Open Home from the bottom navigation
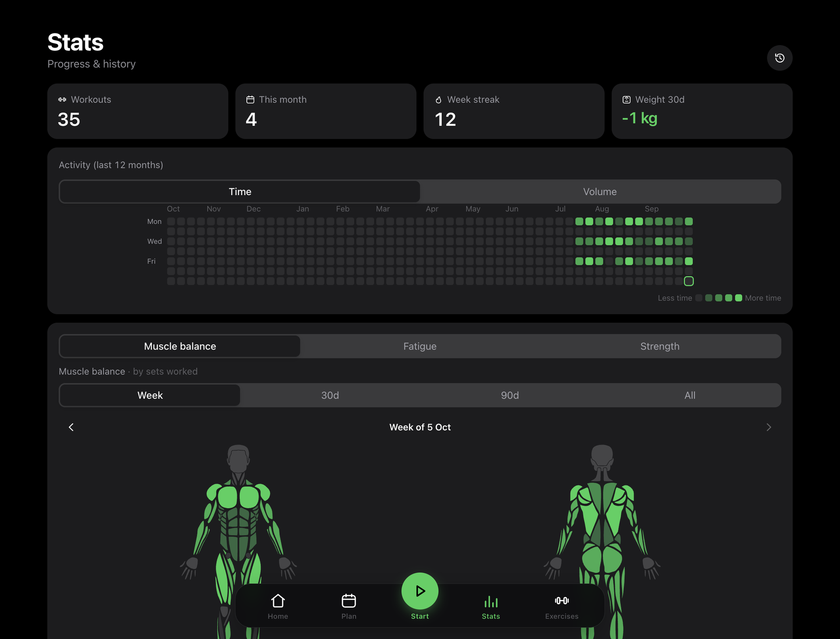840x639 pixels. click(x=278, y=606)
